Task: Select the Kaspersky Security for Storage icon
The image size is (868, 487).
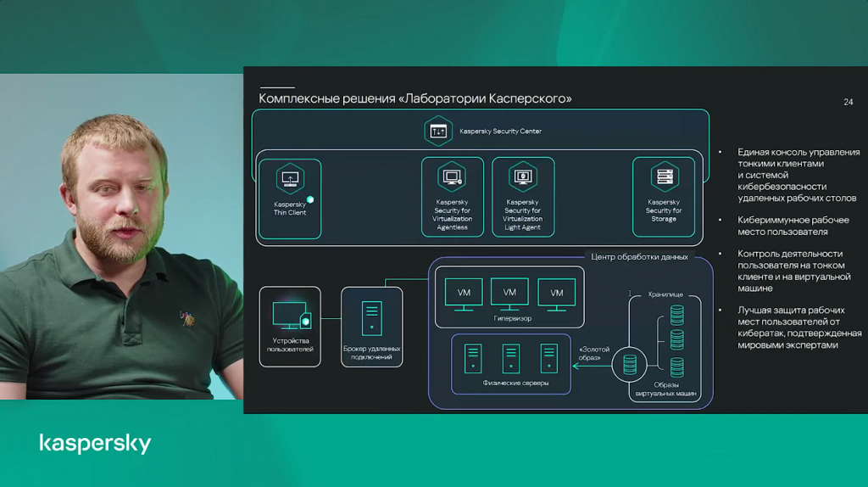Action: point(665,177)
